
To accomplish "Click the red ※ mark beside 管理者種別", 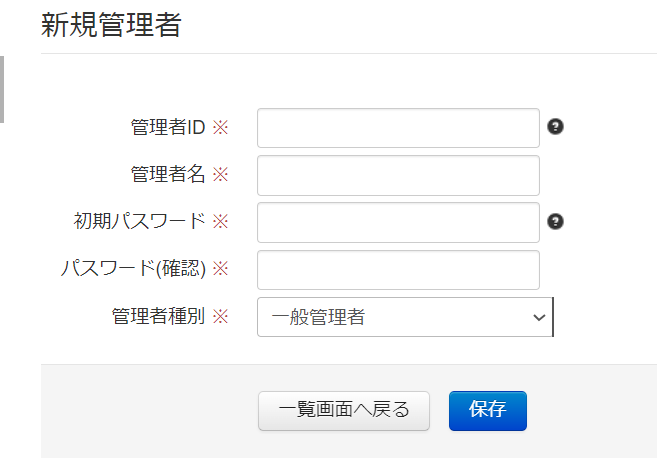I will click(x=220, y=317).
